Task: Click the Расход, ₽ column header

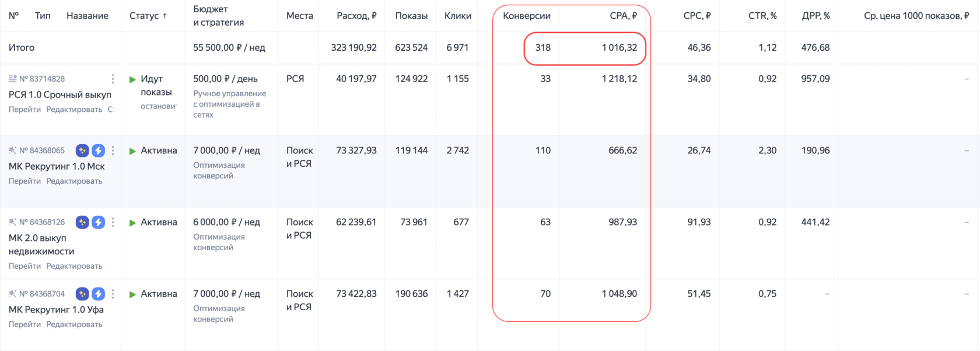Action: [x=356, y=16]
